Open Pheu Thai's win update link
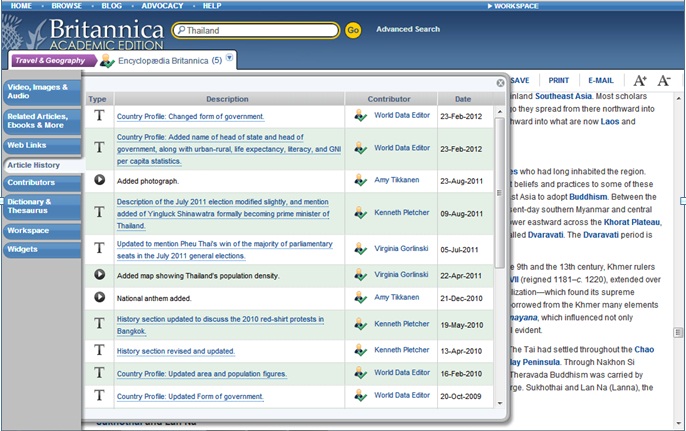 224,250
